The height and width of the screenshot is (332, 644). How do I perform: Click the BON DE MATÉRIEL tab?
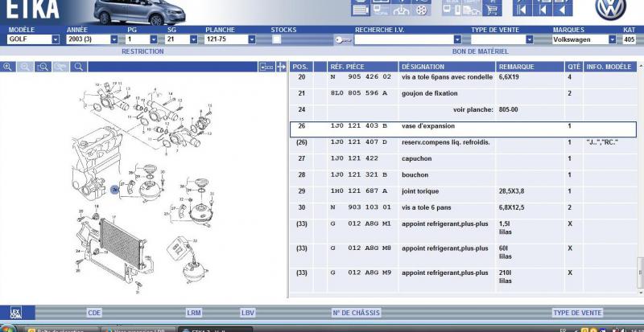(x=480, y=51)
